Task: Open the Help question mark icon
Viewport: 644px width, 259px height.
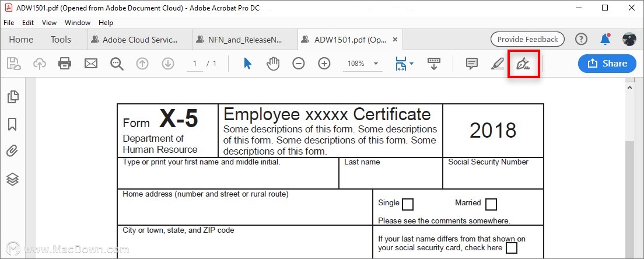Action: click(x=581, y=40)
